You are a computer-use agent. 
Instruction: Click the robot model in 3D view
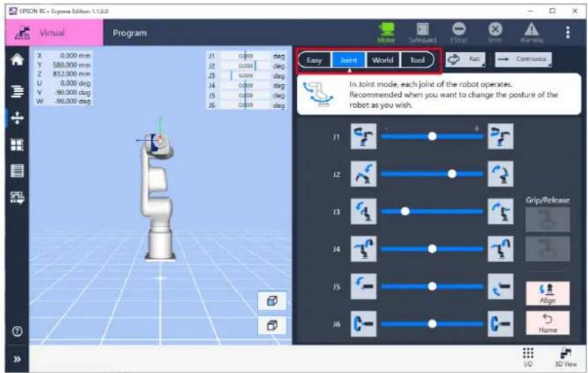point(158,196)
